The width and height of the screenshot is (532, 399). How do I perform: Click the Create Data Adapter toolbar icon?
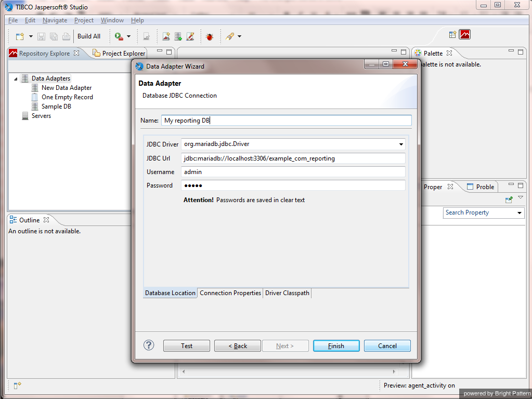(x=178, y=36)
